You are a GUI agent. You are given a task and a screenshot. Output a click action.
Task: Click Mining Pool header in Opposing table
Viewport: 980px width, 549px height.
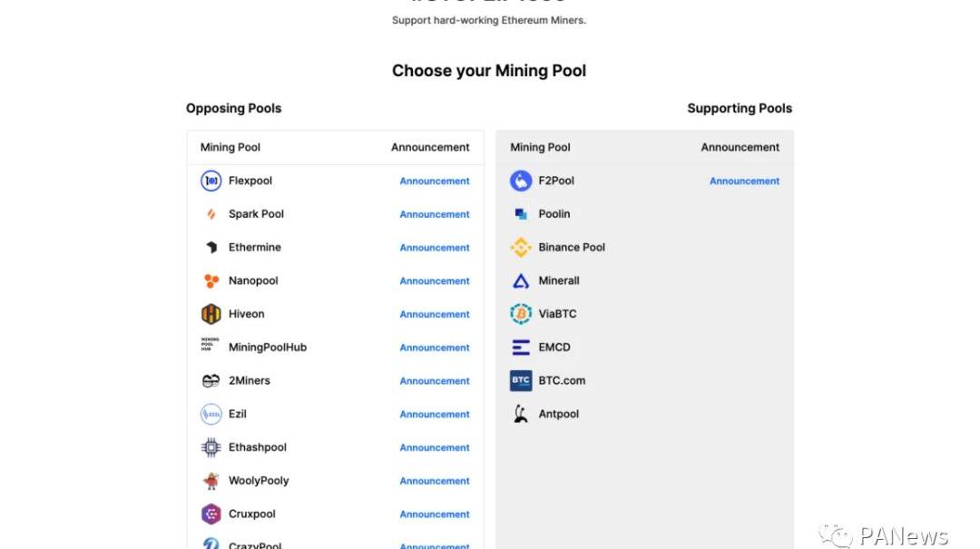point(230,148)
